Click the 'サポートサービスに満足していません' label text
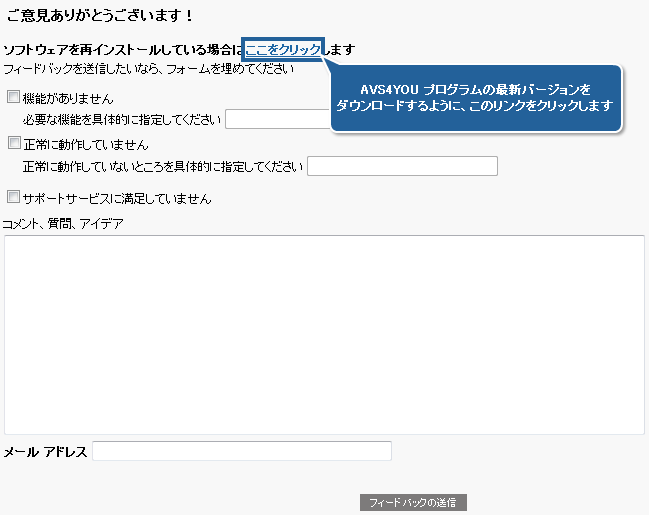649x515 pixels. [117, 198]
